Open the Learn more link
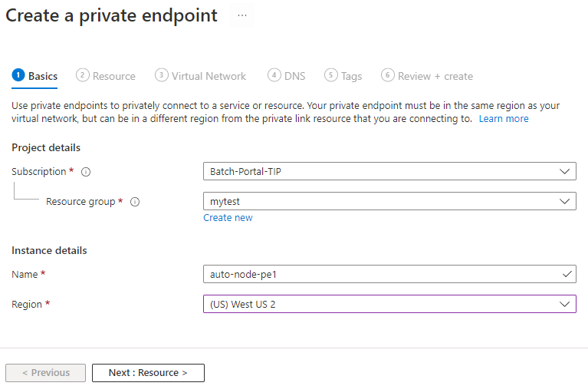Viewport: 588px width, 386px height. tap(504, 119)
